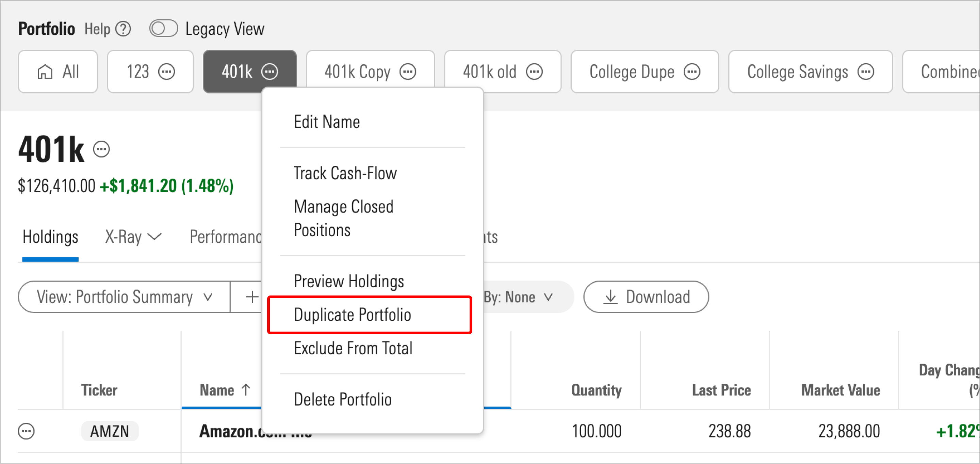Click the 100.000 quantity cell
This screenshot has height=464, width=980.
click(597, 431)
